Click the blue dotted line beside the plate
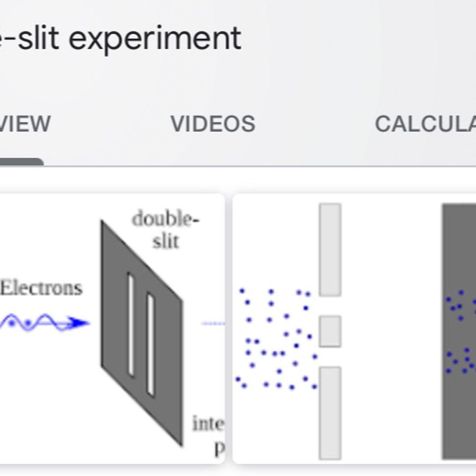The width and height of the screenshot is (476, 476). (213, 323)
